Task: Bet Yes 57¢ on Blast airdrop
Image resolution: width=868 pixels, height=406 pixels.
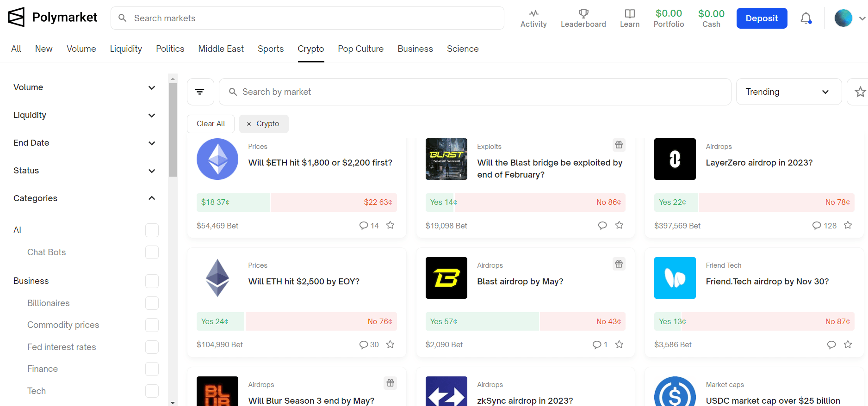Action: (x=482, y=321)
